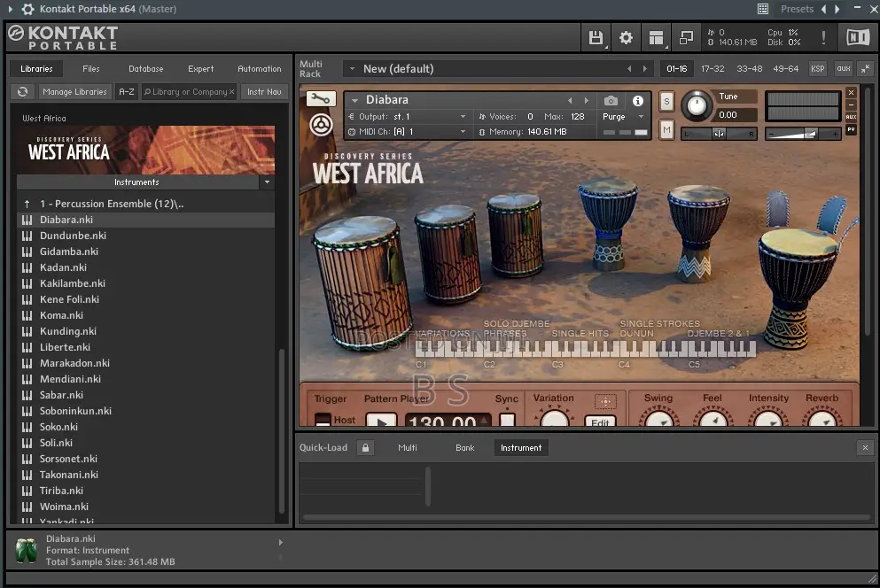Image resolution: width=880 pixels, height=588 pixels.
Task: Toggle minimized view icon in header
Action: pyautogui.click(x=686, y=38)
